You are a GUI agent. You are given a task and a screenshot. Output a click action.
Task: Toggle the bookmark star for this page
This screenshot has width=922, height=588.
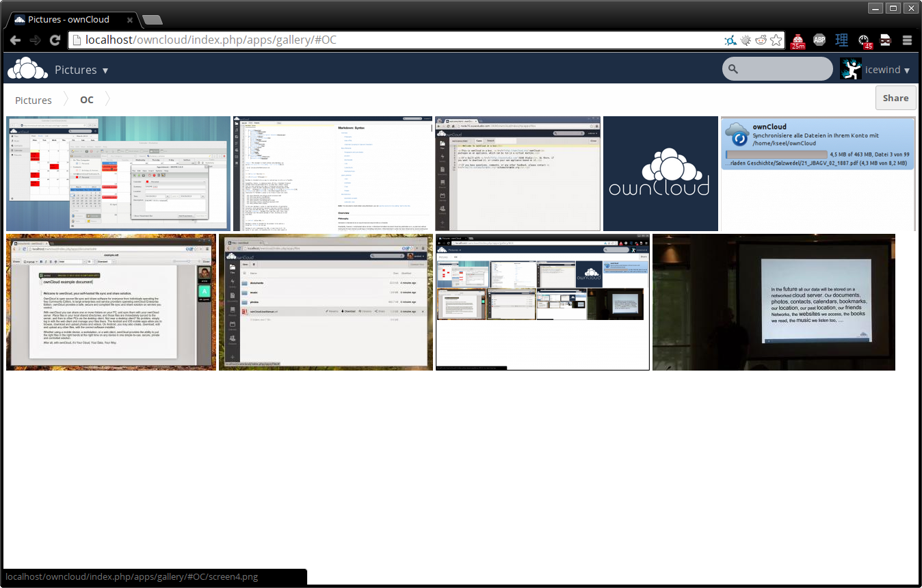(776, 40)
